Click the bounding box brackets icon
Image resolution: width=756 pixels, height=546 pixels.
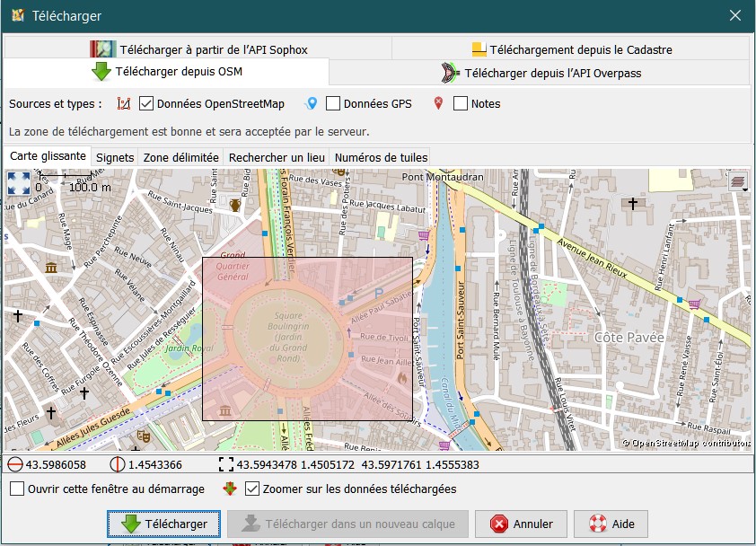click(x=225, y=464)
